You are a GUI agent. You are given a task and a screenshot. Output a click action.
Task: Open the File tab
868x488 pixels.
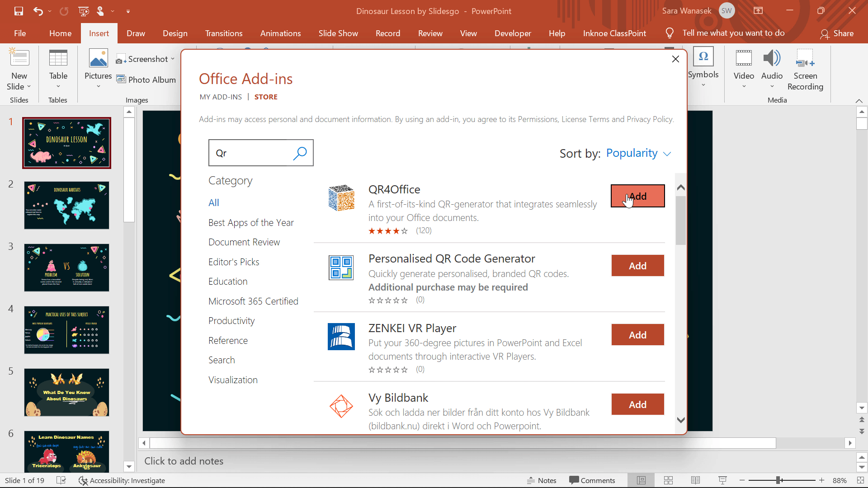pyautogui.click(x=20, y=33)
